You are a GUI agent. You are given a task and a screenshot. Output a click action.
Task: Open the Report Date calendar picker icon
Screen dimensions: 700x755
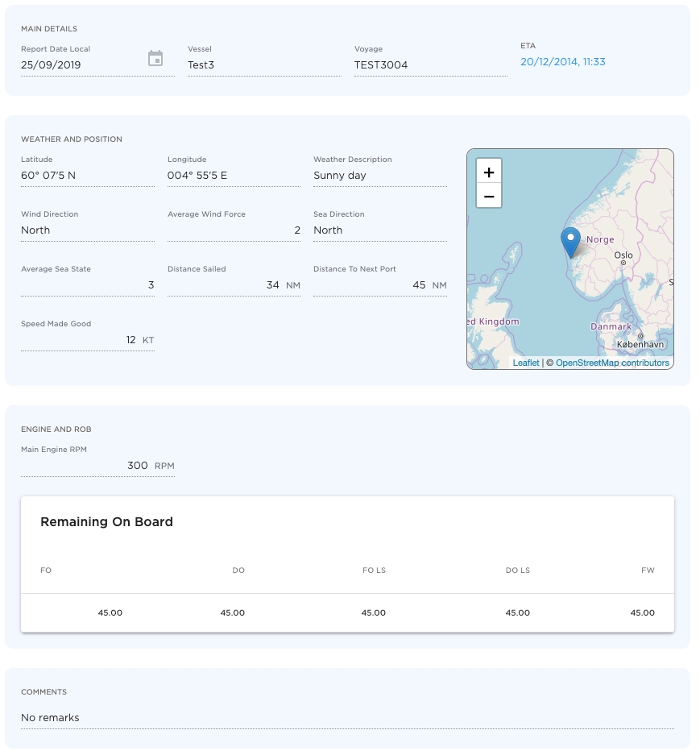coord(155,59)
